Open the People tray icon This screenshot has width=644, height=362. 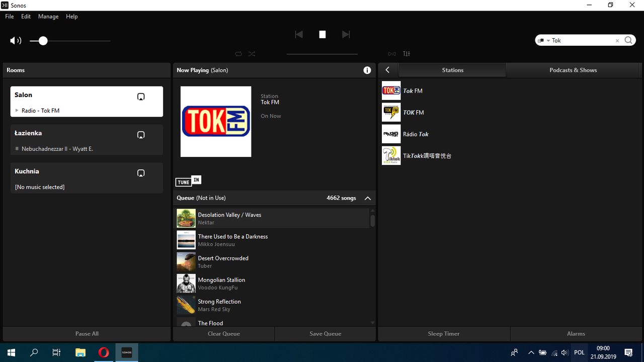click(x=514, y=352)
